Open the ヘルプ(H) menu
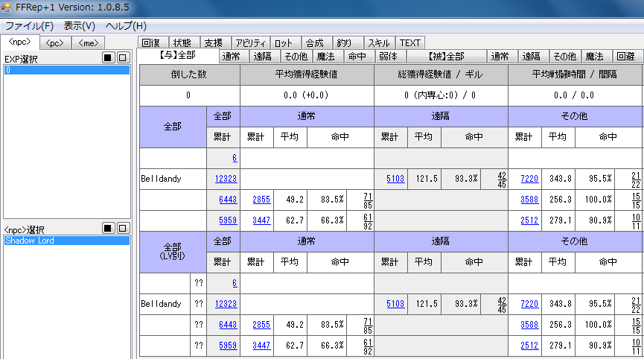644x359 pixels. click(125, 25)
